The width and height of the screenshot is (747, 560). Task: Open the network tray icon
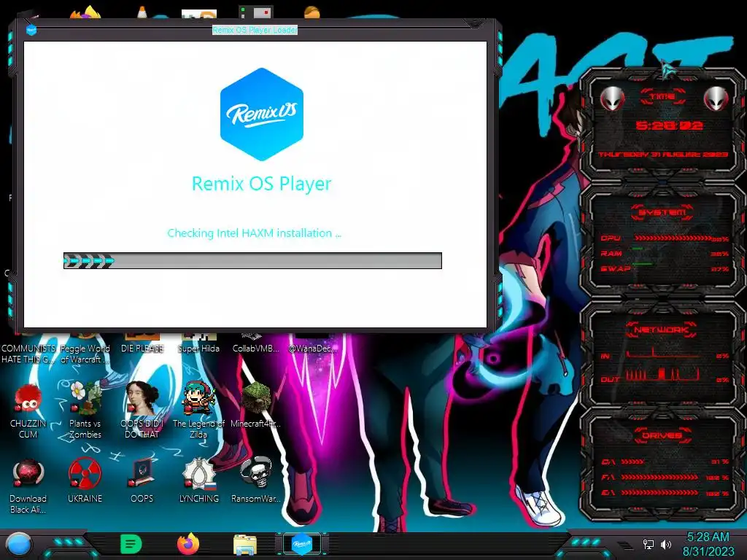coord(649,544)
